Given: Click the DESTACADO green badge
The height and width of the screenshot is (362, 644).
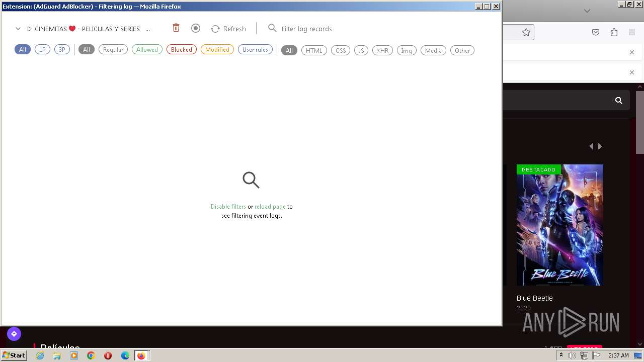Looking at the screenshot, I should click(538, 169).
